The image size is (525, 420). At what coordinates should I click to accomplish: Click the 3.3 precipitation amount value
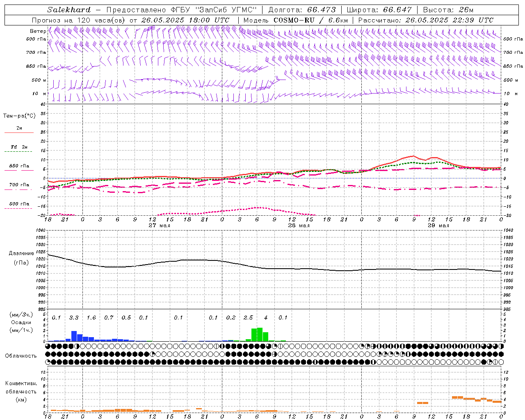[74, 318]
